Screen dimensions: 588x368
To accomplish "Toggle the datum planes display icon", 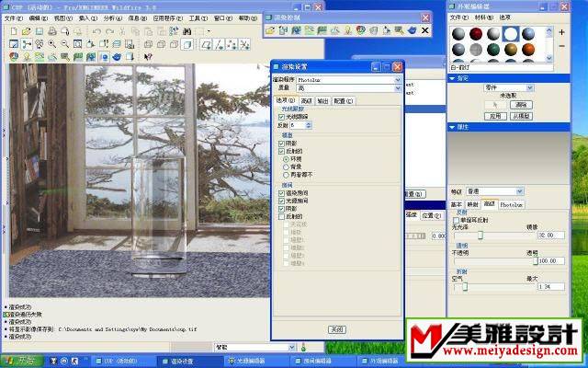I will pyautogui.click(x=206, y=44).
